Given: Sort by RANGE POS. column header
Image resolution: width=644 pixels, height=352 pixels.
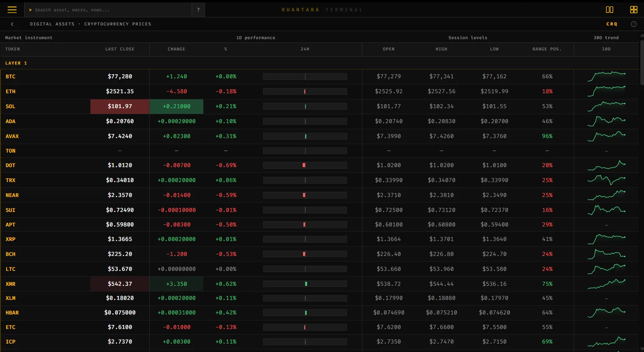Looking at the screenshot, I should 547,49.
